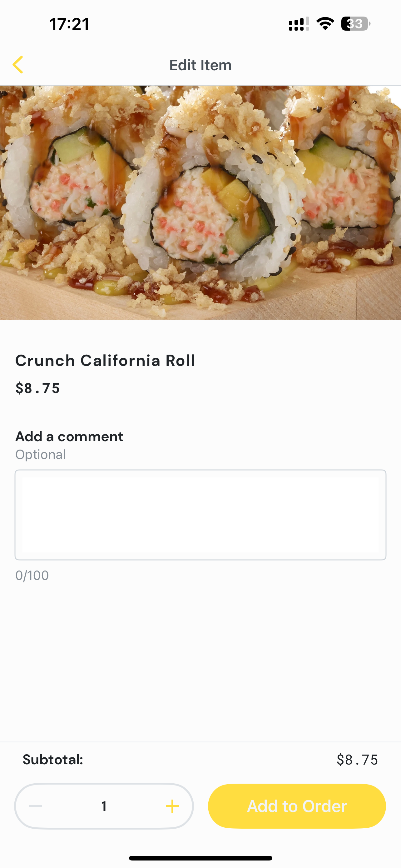Tap the 0/100 character counter
Image resolution: width=401 pixels, height=868 pixels.
coord(32,575)
